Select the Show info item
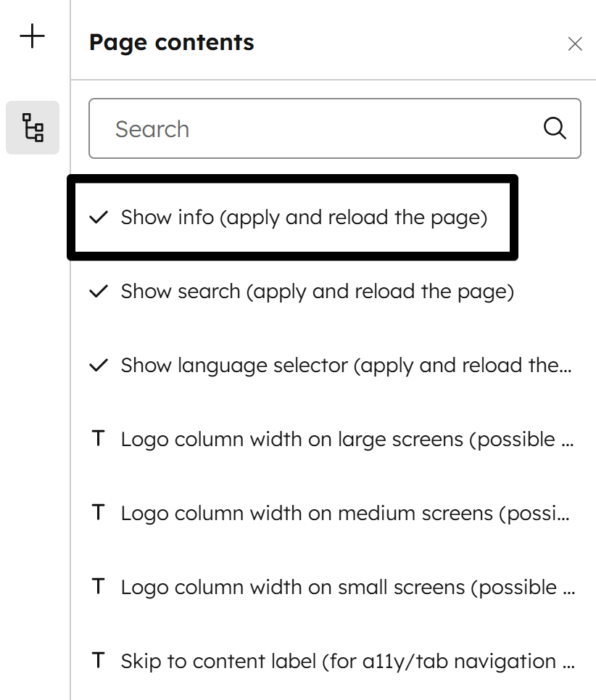 click(x=304, y=217)
